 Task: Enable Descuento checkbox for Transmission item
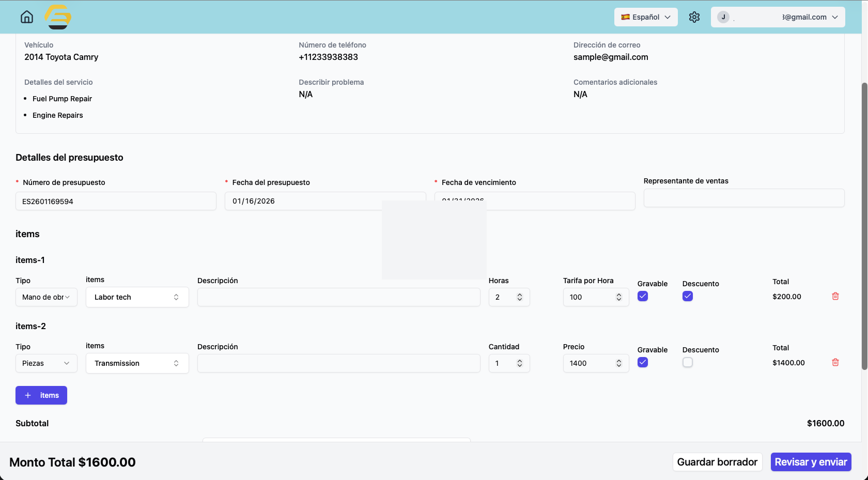point(688,362)
